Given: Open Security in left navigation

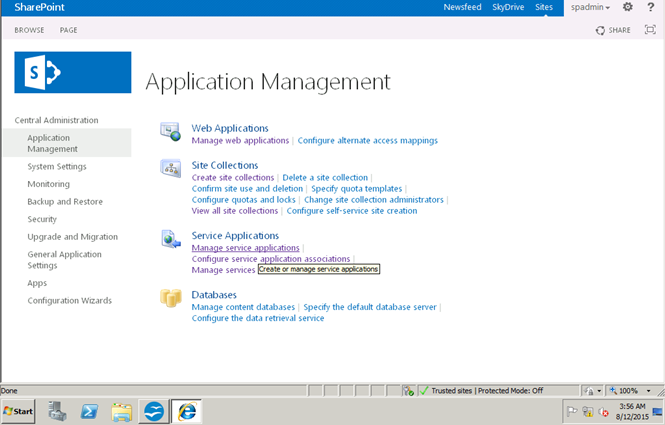Looking at the screenshot, I should 42,219.
